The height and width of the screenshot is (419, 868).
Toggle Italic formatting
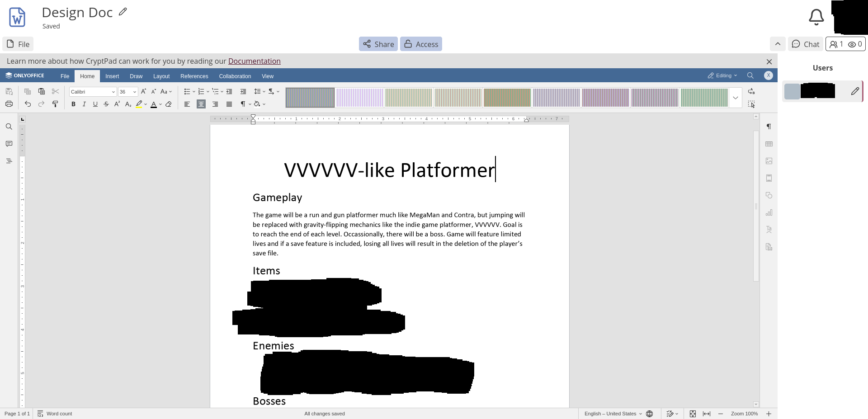click(x=84, y=104)
